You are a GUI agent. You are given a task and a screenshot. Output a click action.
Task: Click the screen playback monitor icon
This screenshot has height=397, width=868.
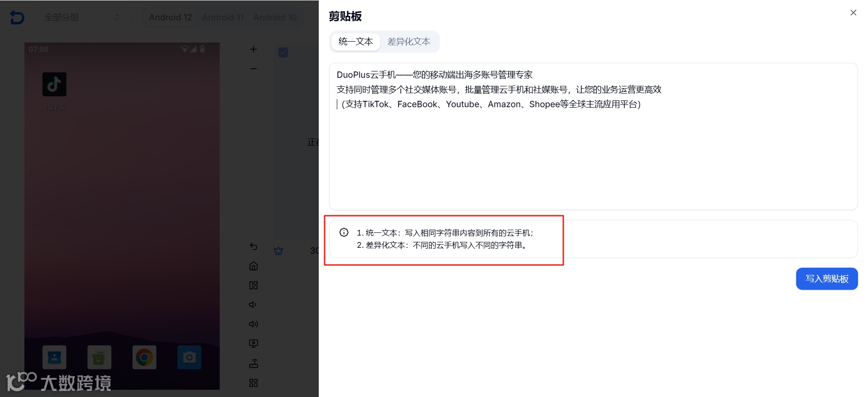coord(254,344)
